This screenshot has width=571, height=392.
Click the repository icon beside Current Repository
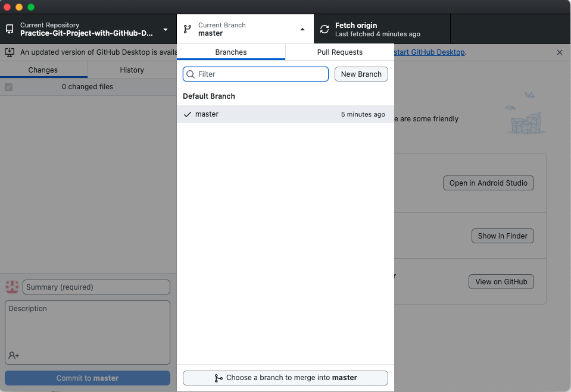[10, 29]
